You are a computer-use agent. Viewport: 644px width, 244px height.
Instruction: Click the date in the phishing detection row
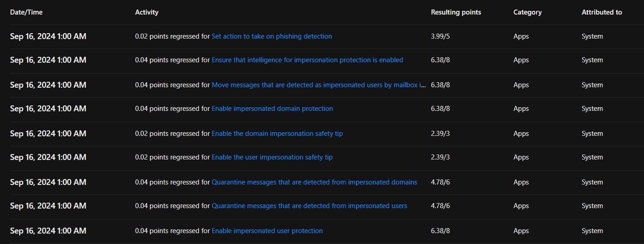click(x=48, y=36)
